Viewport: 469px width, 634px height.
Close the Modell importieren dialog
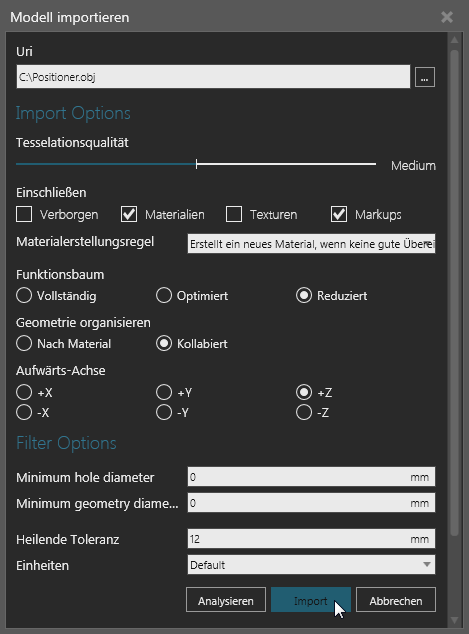click(x=447, y=17)
